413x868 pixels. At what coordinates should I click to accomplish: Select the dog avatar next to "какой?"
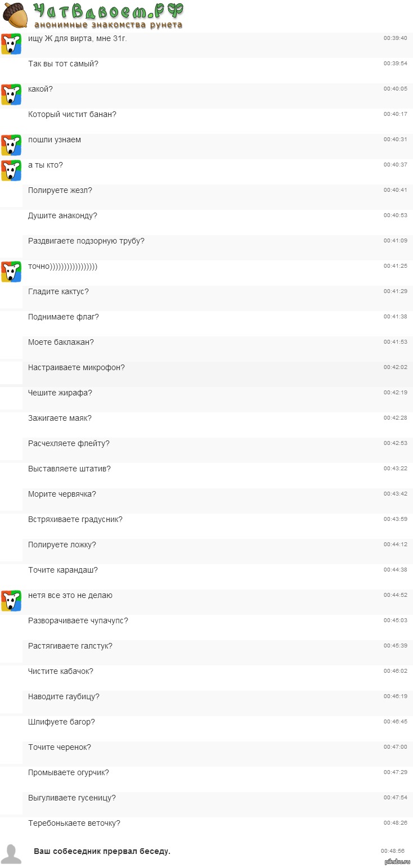coord(11,95)
